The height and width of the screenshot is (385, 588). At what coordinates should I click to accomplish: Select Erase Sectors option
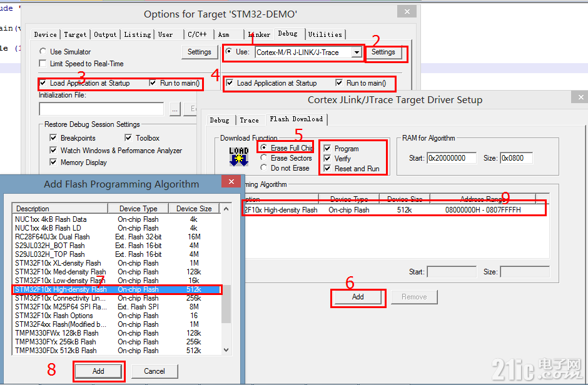(263, 157)
